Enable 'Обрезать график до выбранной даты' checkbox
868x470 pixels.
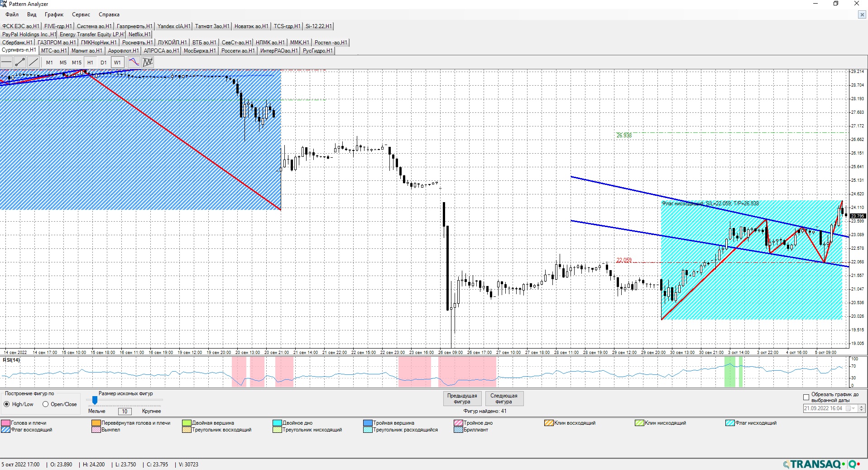(806, 397)
